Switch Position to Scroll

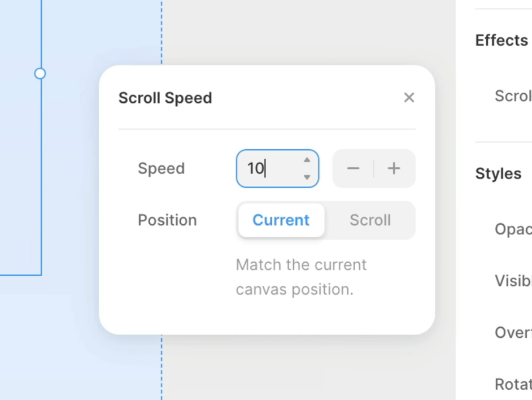(x=370, y=220)
